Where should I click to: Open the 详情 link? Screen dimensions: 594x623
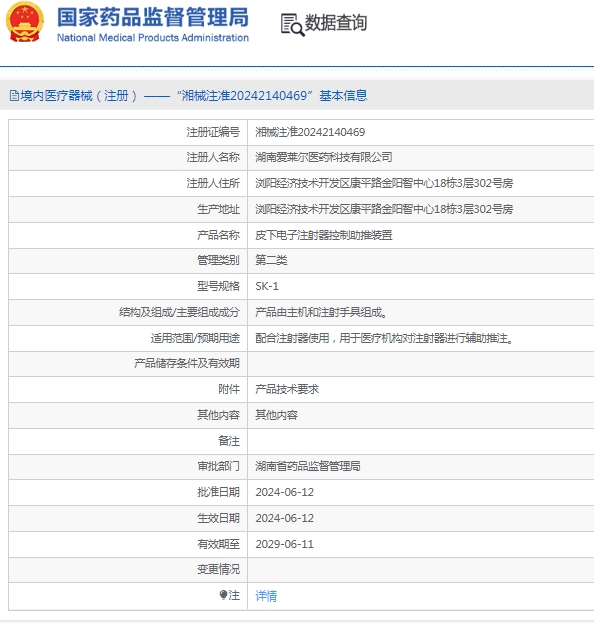[266, 596]
